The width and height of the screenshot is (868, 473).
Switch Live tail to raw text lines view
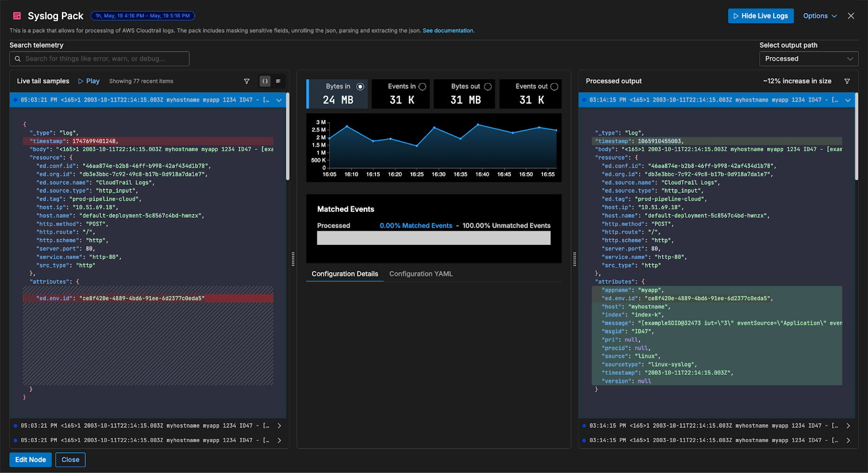pos(278,81)
